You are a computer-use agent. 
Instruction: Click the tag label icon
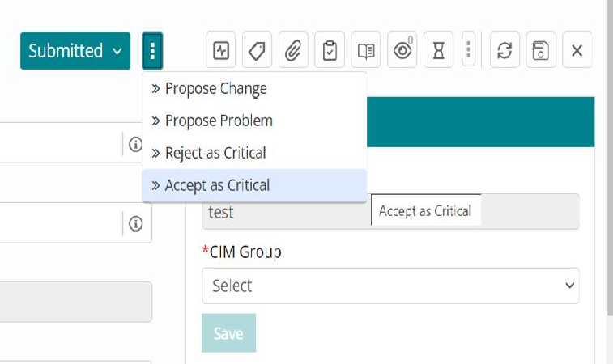click(x=257, y=51)
